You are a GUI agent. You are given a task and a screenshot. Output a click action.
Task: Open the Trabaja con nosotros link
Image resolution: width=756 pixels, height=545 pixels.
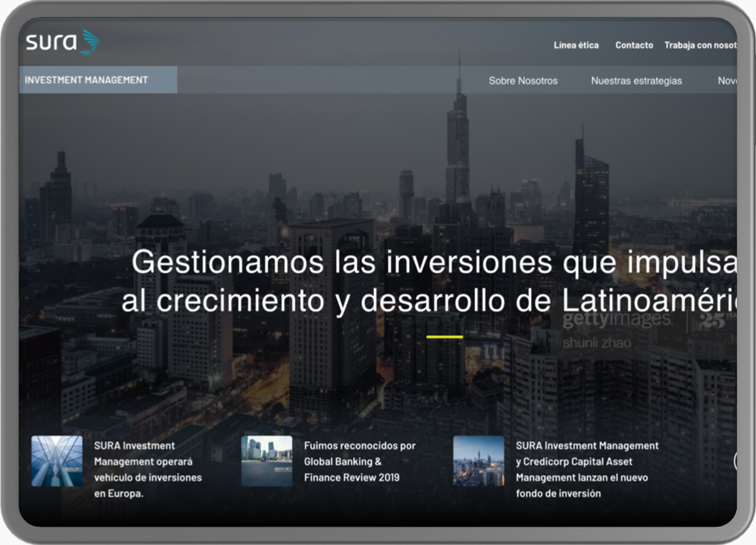(x=700, y=45)
